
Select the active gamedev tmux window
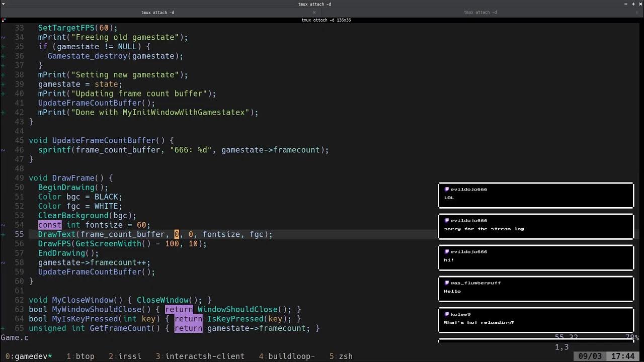coord(28,356)
